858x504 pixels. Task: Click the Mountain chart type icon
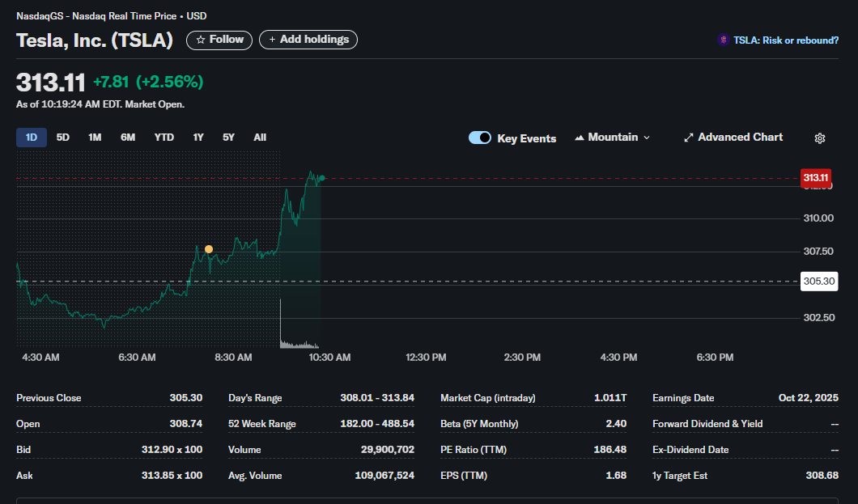click(580, 138)
